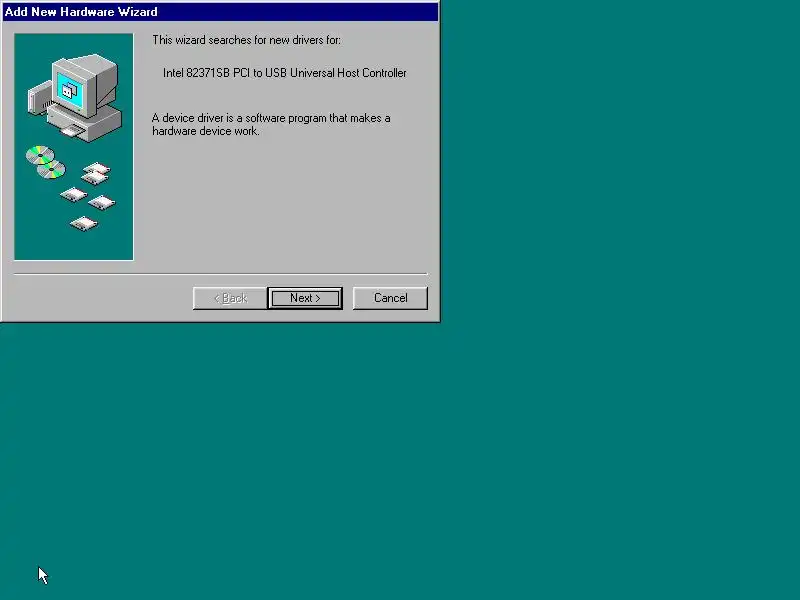
Task: Click the disabled Back button
Action: pos(230,298)
